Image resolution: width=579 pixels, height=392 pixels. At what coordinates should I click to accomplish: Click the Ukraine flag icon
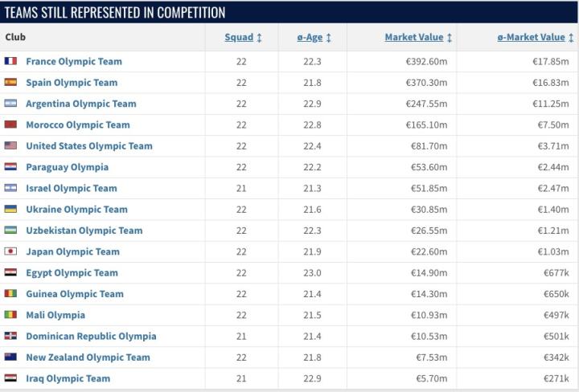(10, 209)
